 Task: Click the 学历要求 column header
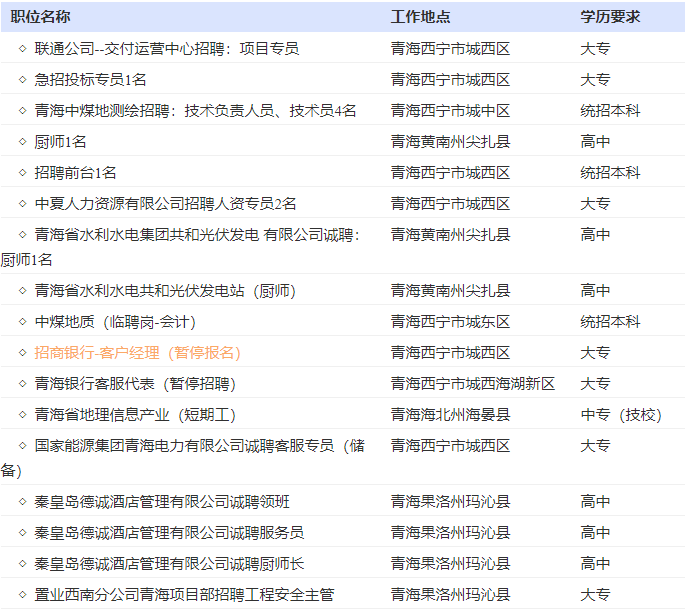click(x=610, y=17)
